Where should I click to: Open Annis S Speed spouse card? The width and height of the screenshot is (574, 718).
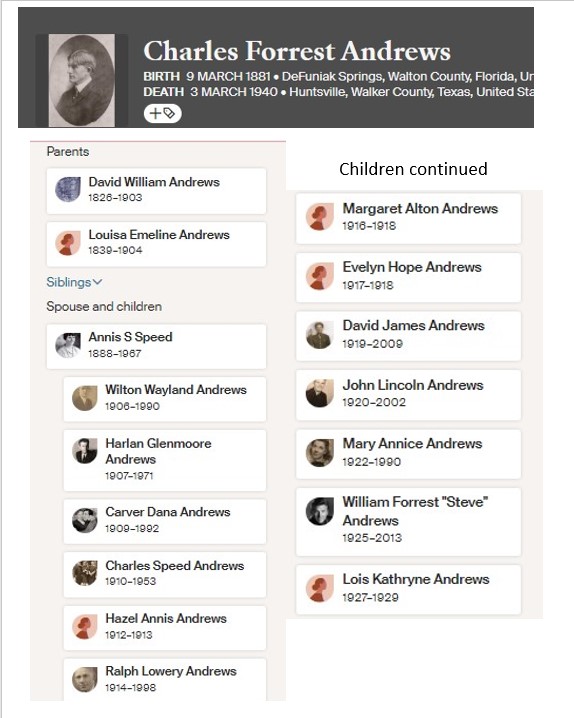pos(156,346)
